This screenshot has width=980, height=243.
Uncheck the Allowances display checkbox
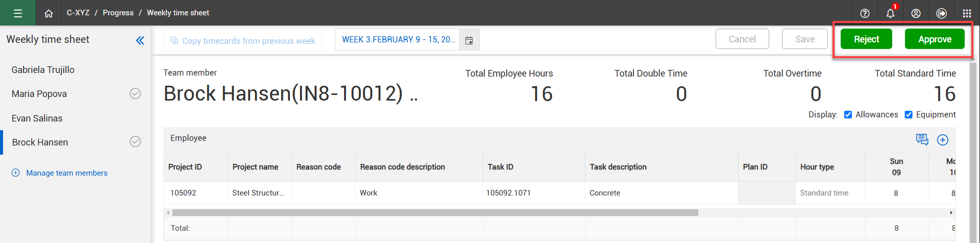coord(848,115)
